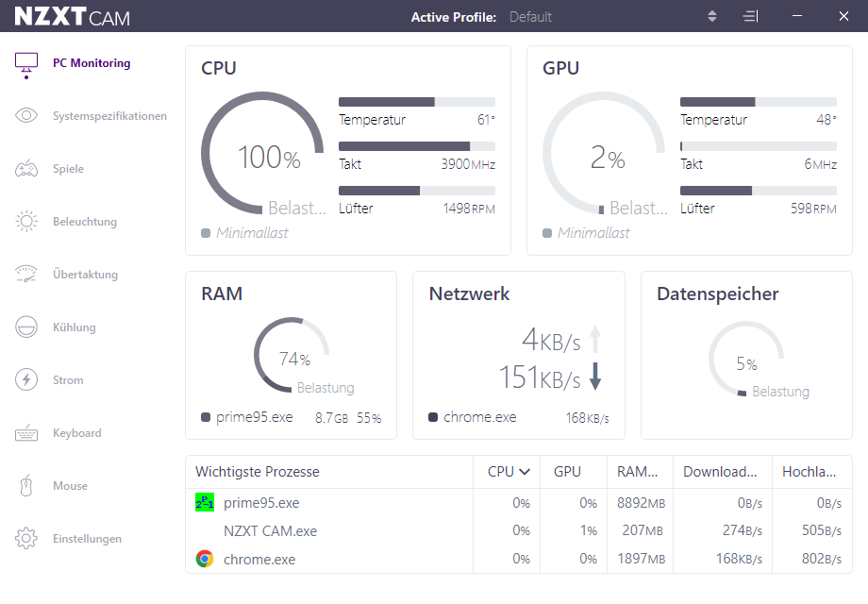The height and width of the screenshot is (604, 868).
Task: Click CPU Minimallast legend label
Action: pos(252,233)
